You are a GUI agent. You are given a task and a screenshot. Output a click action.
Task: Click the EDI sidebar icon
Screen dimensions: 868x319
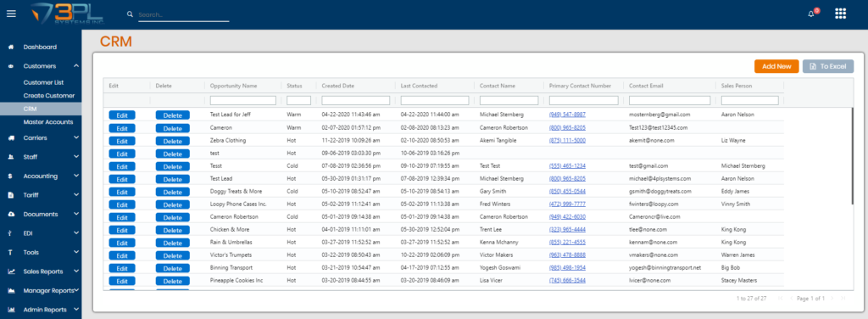[10, 233]
